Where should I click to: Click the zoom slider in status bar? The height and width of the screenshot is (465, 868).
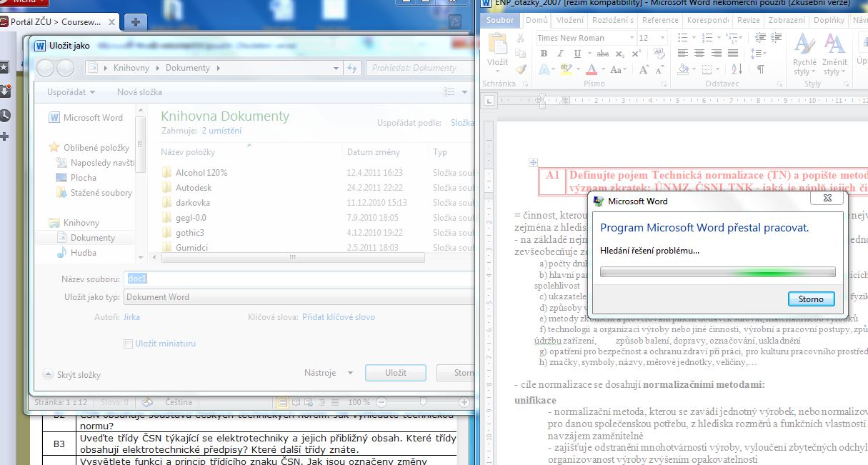coord(423,402)
